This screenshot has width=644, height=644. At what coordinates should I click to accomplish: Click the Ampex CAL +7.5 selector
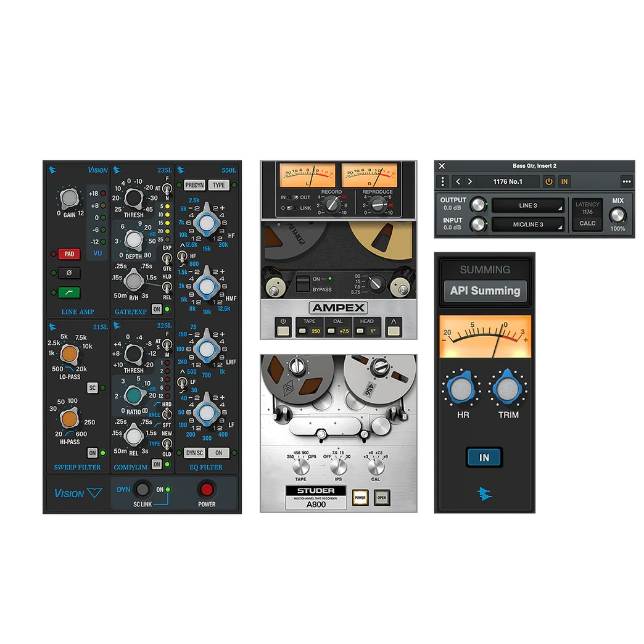point(338,327)
